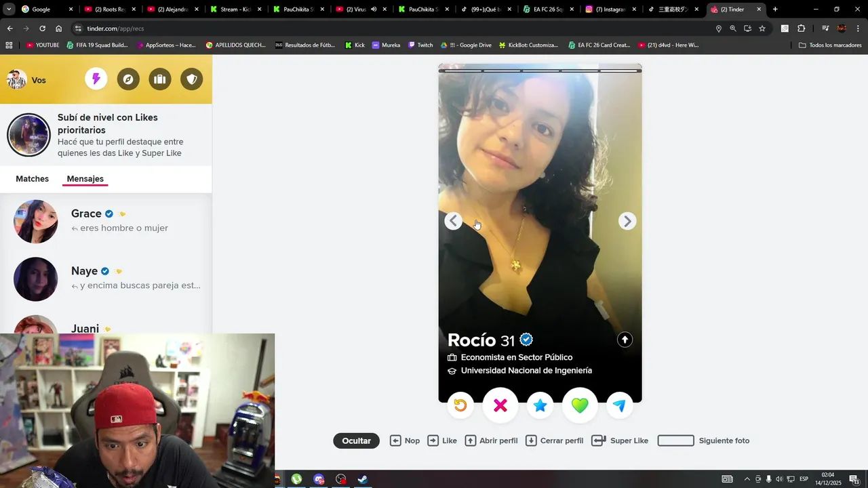Click the zoom magnifier icon in address bar
The height and width of the screenshot is (488, 868).
pos(733,28)
